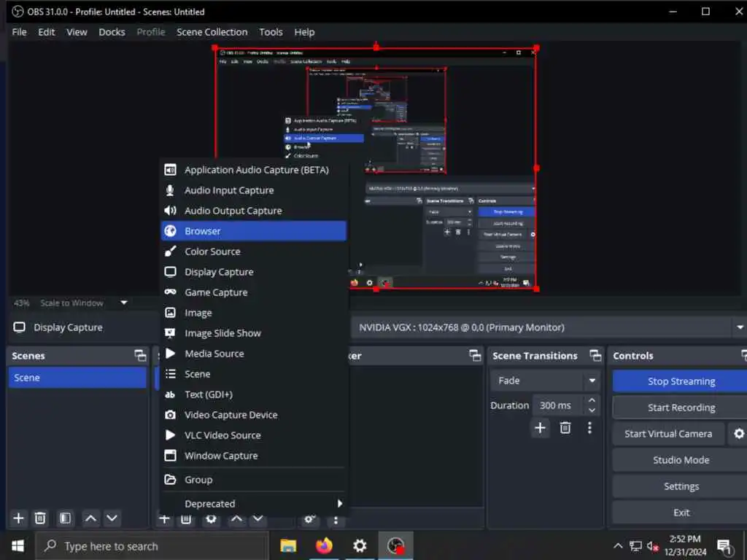Open virtual camera configuration gear
Screen dimensions: 747x560
pyautogui.click(x=738, y=434)
